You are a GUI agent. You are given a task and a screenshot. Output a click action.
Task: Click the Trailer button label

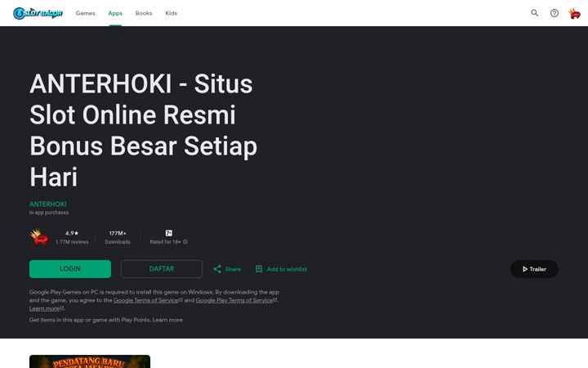click(537, 269)
